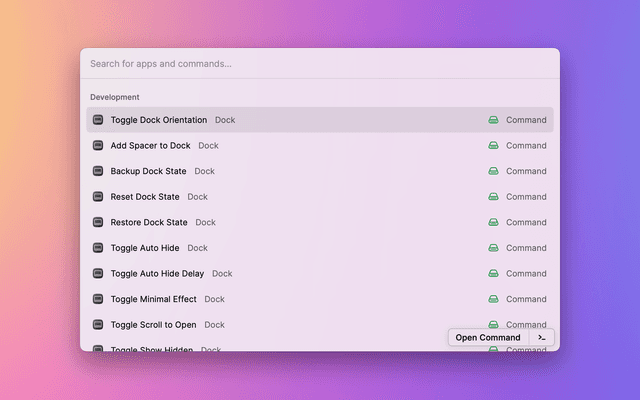Open the actions panel arrow button
The image size is (640, 400).
click(541, 337)
